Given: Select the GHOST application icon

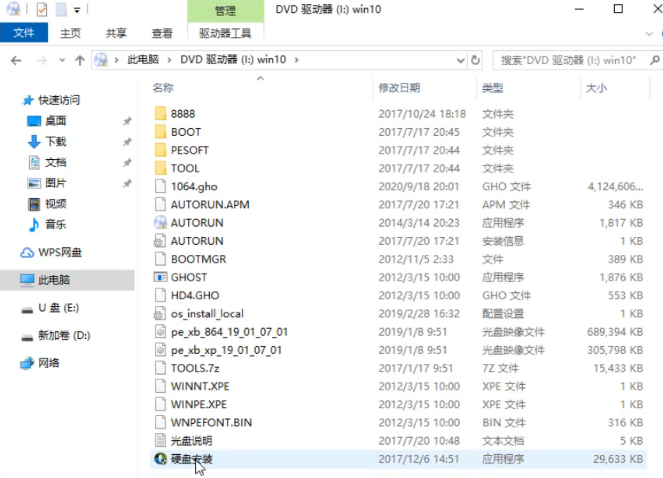Looking at the screenshot, I should (161, 277).
